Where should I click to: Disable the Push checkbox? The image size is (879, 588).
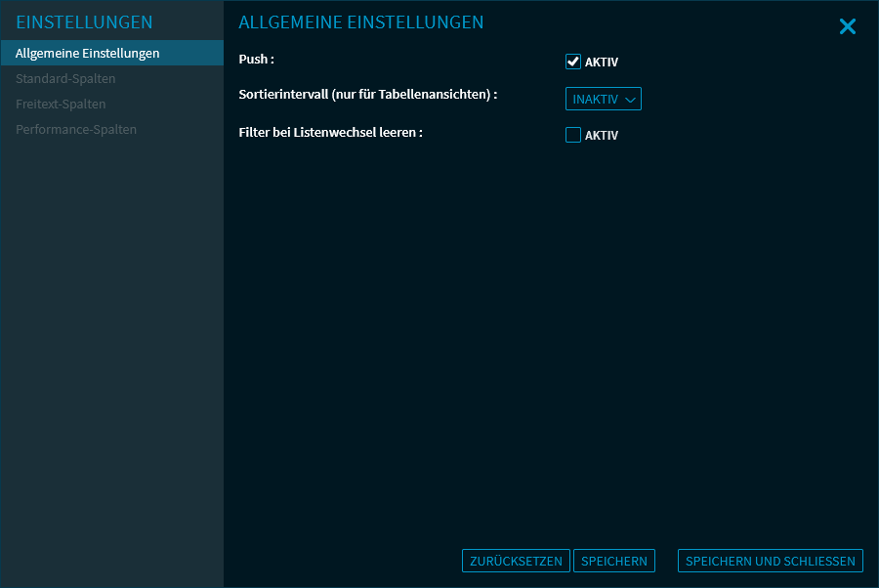[x=573, y=62]
